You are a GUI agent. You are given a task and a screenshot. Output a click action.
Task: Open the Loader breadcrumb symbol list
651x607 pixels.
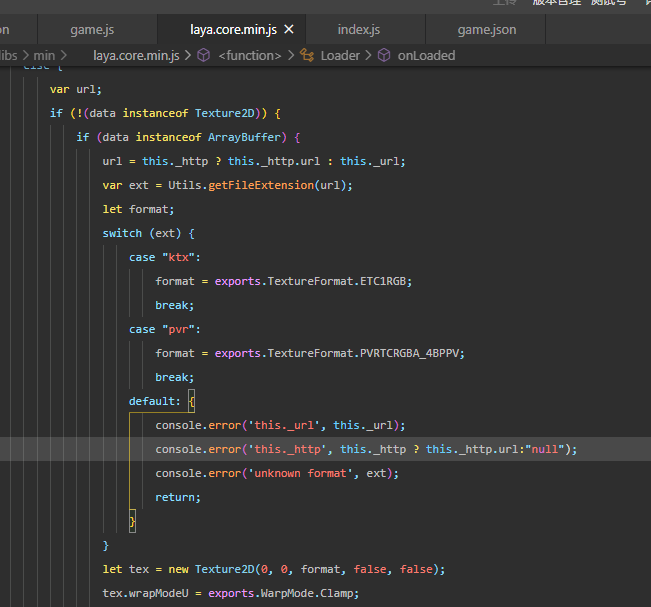coord(340,56)
